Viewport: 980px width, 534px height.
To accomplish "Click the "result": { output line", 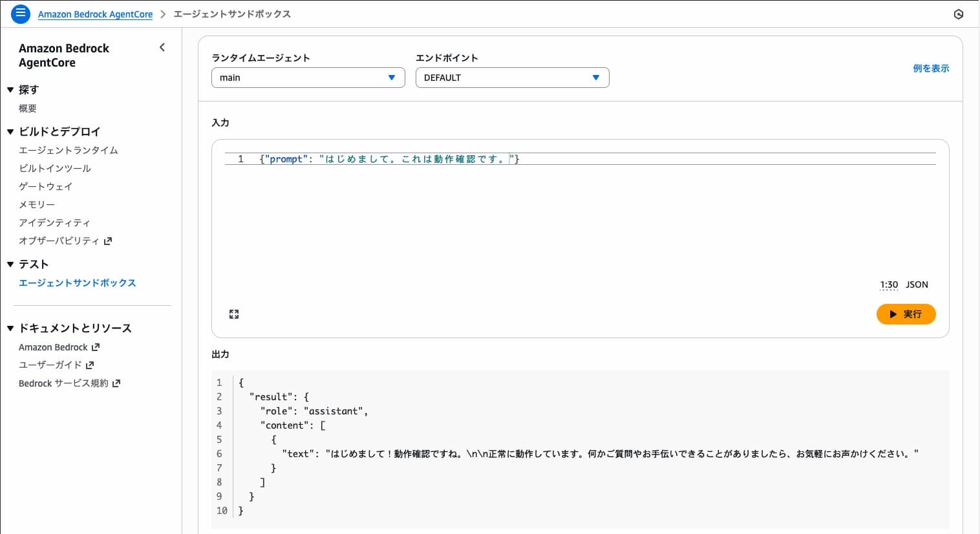I will click(x=279, y=397).
